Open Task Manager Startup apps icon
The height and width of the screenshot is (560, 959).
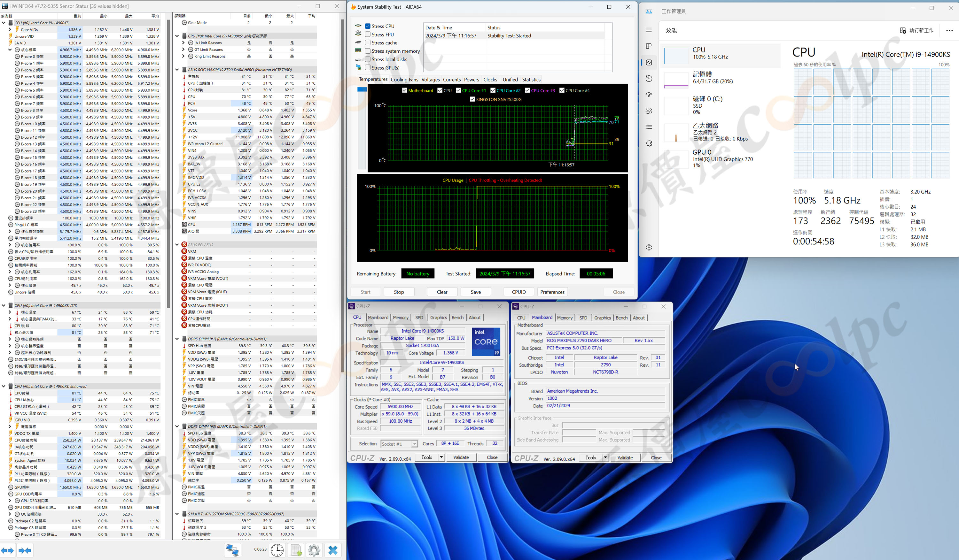649,95
